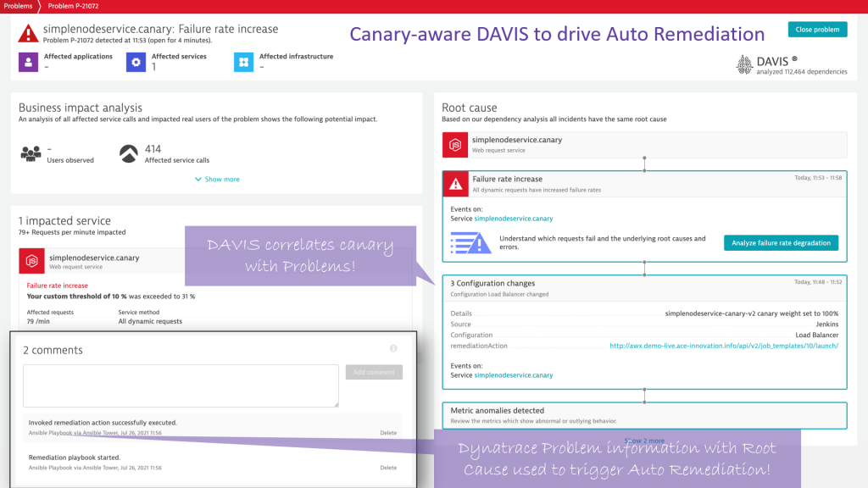
Task: Click the '3 Configuration changes' heading
Action: pyautogui.click(x=492, y=283)
